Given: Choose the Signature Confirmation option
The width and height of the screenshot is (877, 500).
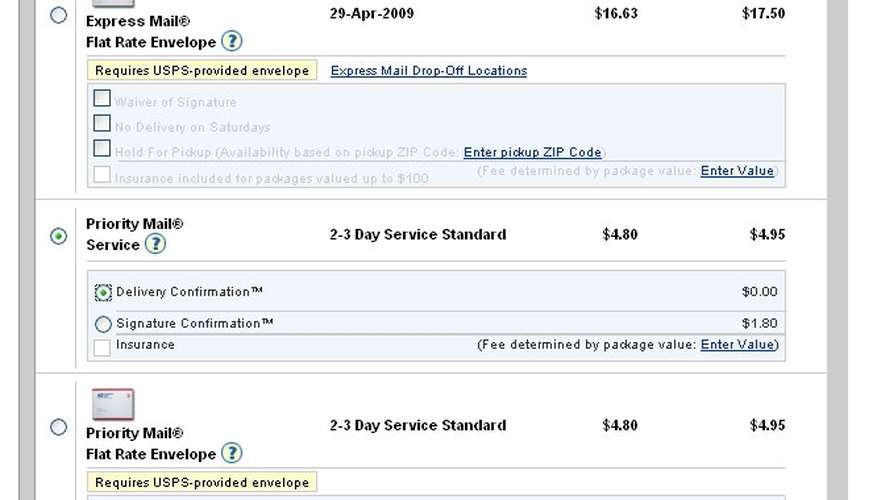Looking at the screenshot, I should point(103,324).
